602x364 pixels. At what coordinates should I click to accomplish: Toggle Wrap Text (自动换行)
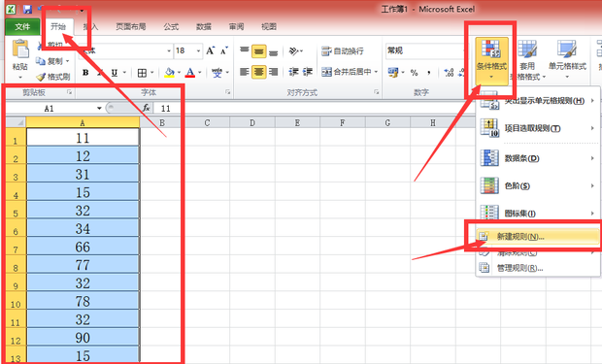click(343, 51)
